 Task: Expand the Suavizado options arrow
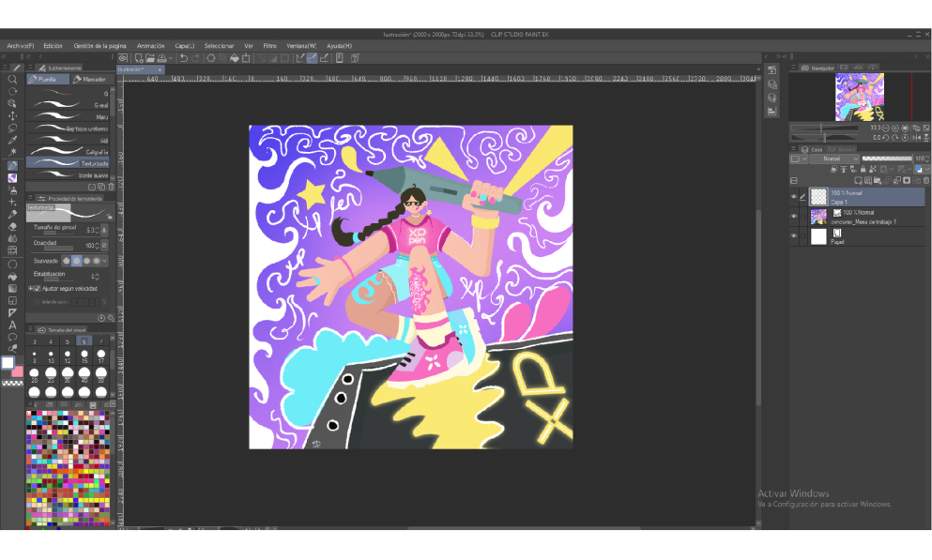click(x=105, y=261)
